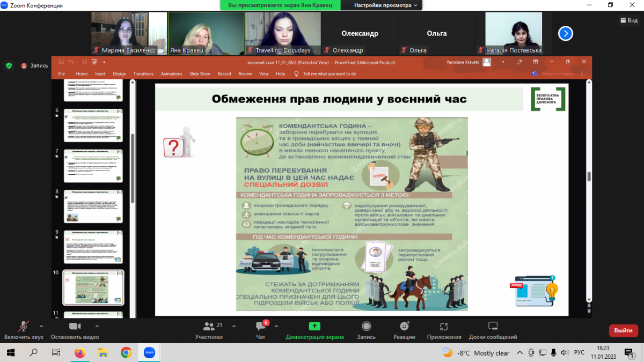The image size is (644, 362).
Task: Select Яна Кравец video thumbnail
Action: [206, 33]
